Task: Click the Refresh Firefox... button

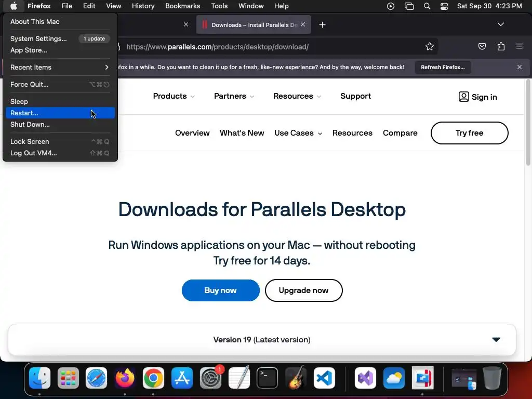Action: click(443, 67)
